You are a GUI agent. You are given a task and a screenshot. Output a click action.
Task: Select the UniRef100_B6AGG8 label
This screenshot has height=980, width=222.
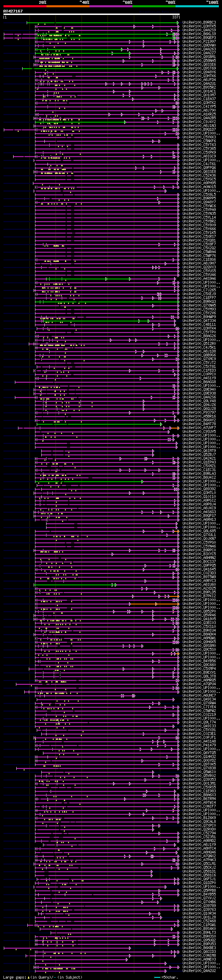199,382
